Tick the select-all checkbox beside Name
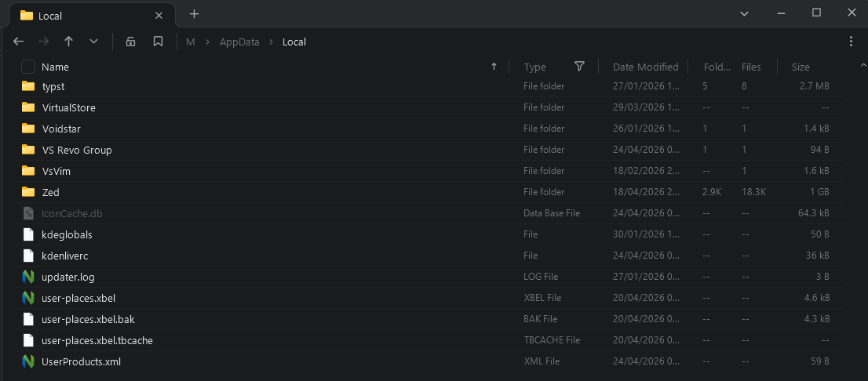Screen dimensions: 868x381 (x=28, y=67)
